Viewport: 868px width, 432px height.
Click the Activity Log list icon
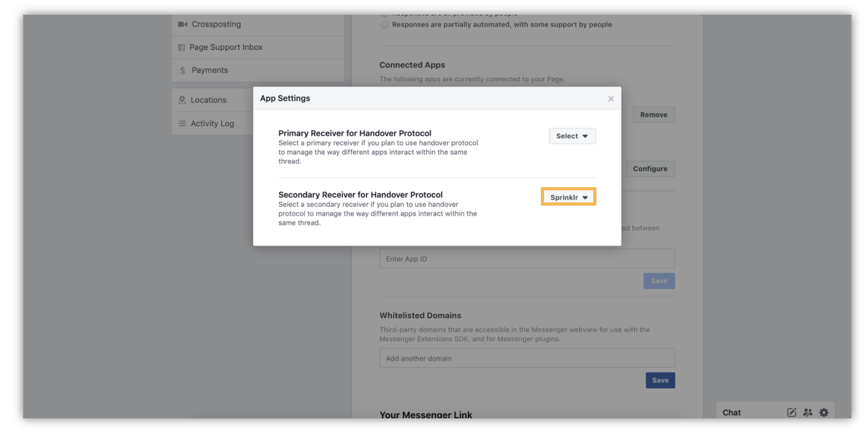[182, 123]
